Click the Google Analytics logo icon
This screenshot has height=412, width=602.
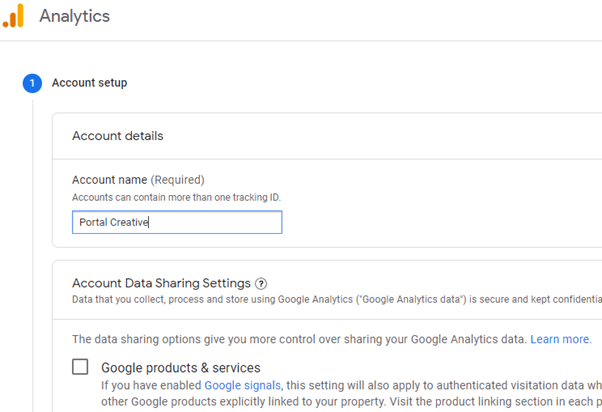(13, 16)
